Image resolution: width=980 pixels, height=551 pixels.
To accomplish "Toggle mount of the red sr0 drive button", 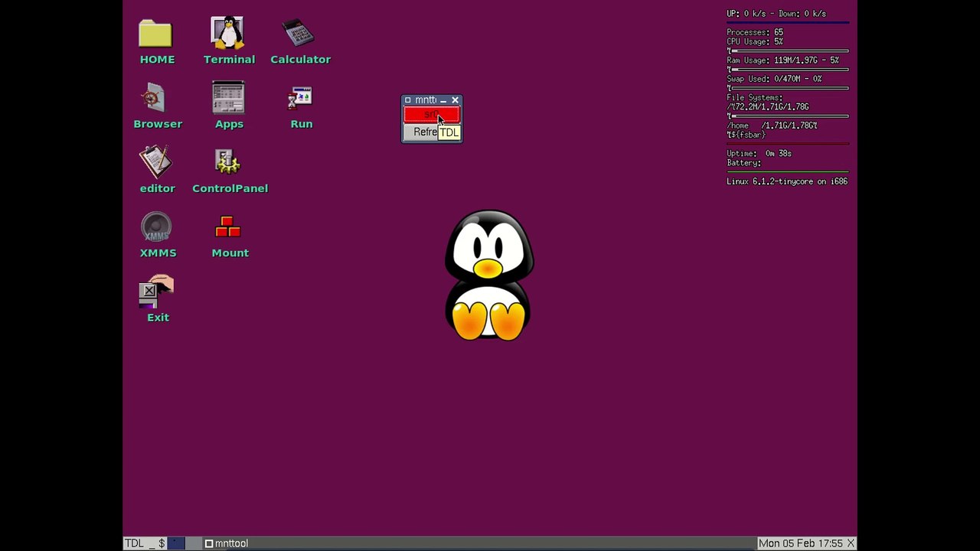I will (x=432, y=115).
